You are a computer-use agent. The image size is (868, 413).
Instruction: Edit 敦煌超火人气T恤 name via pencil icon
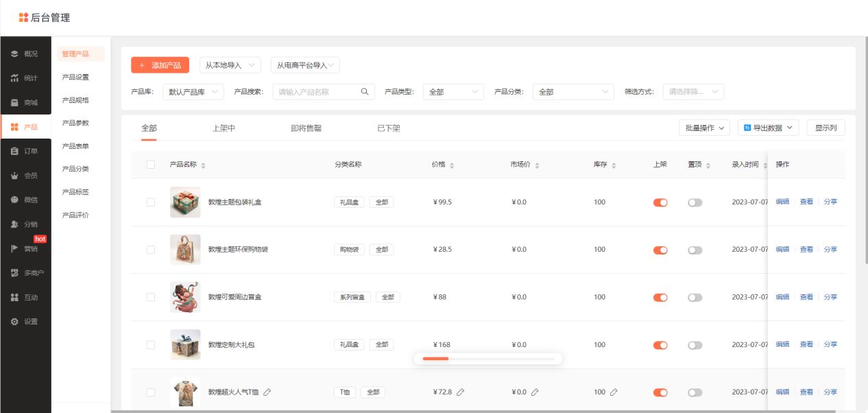pos(267,392)
